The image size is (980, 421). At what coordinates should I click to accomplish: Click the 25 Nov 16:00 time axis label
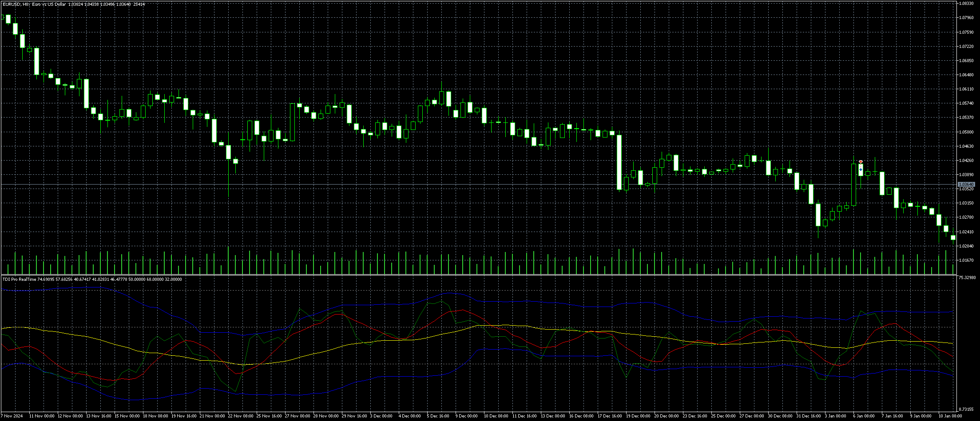pyautogui.click(x=269, y=416)
